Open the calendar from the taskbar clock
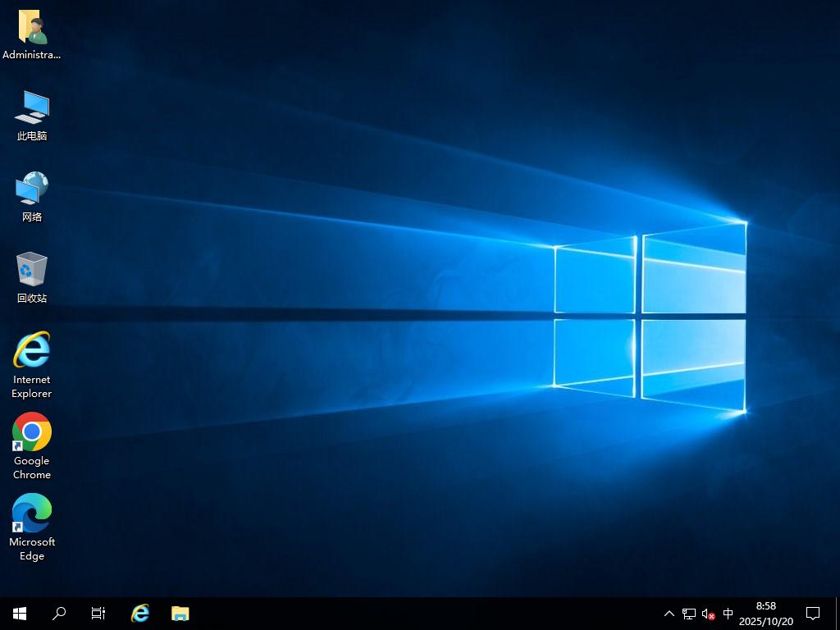The image size is (840, 630). point(765,614)
